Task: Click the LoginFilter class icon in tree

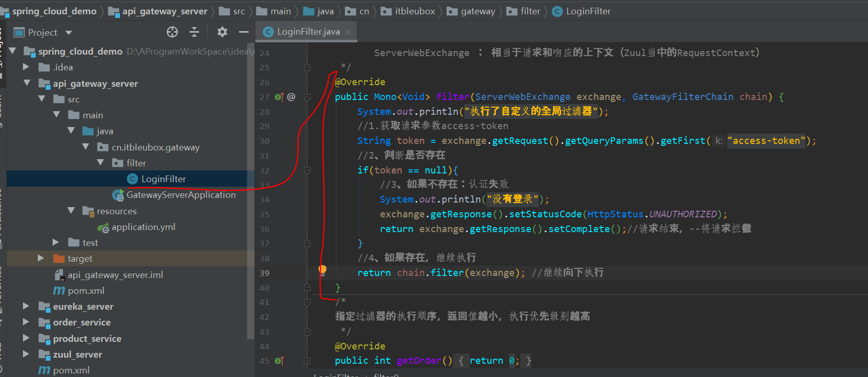Action: (132, 179)
